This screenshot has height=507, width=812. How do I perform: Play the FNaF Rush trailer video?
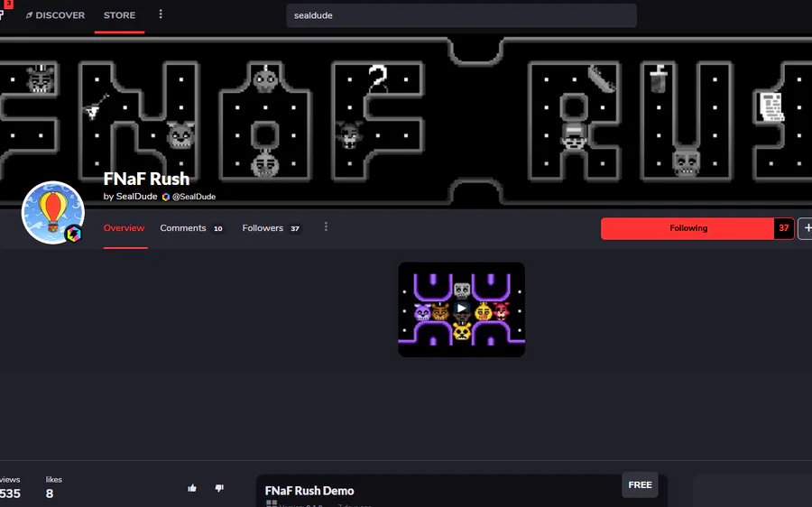(461, 309)
